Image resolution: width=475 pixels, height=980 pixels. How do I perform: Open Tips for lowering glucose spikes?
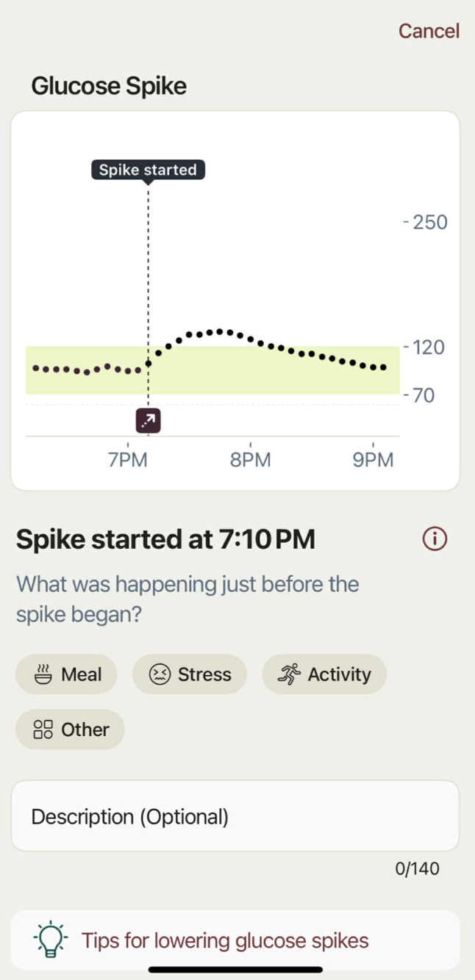[224, 940]
